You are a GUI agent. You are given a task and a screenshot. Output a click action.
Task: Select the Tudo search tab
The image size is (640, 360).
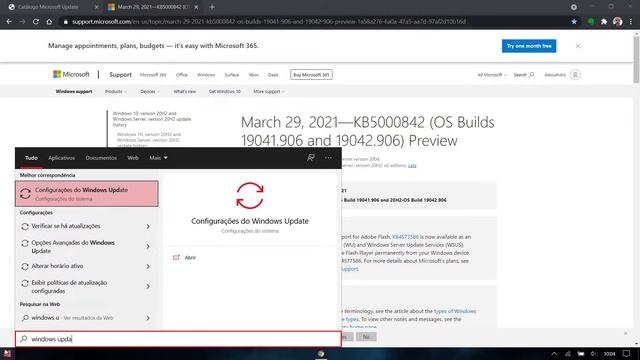[31, 158]
